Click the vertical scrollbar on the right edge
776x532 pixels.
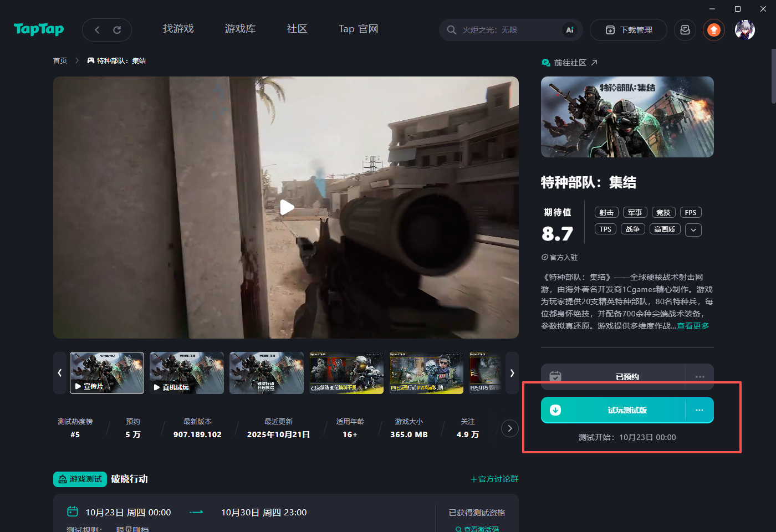pos(774,76)
